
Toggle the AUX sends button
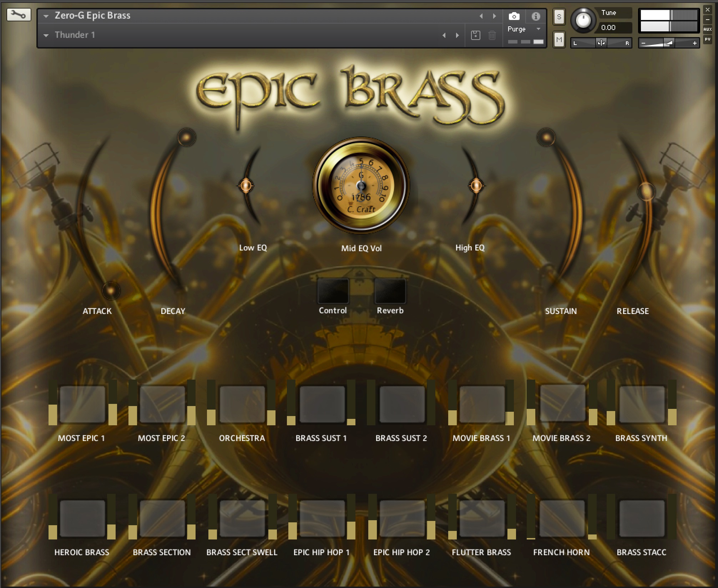click(707, 30)
